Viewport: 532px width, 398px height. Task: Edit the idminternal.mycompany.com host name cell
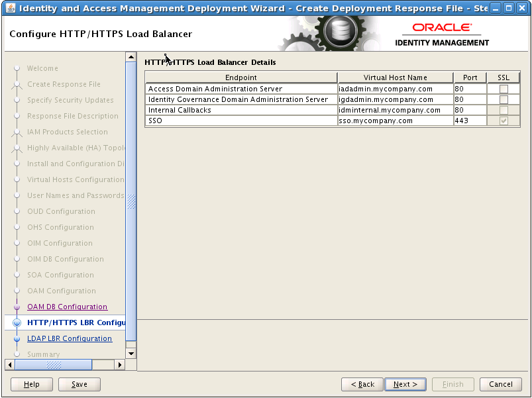point(396,110)
